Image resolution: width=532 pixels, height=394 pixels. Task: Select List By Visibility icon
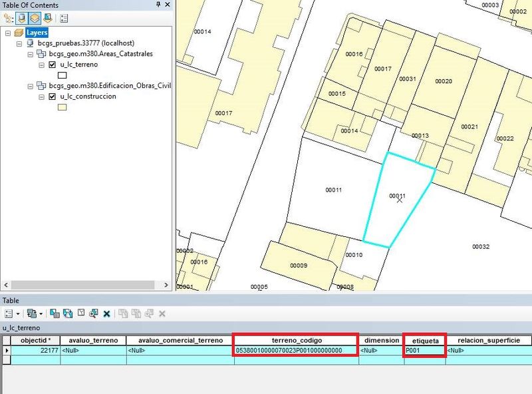[35, 18]
